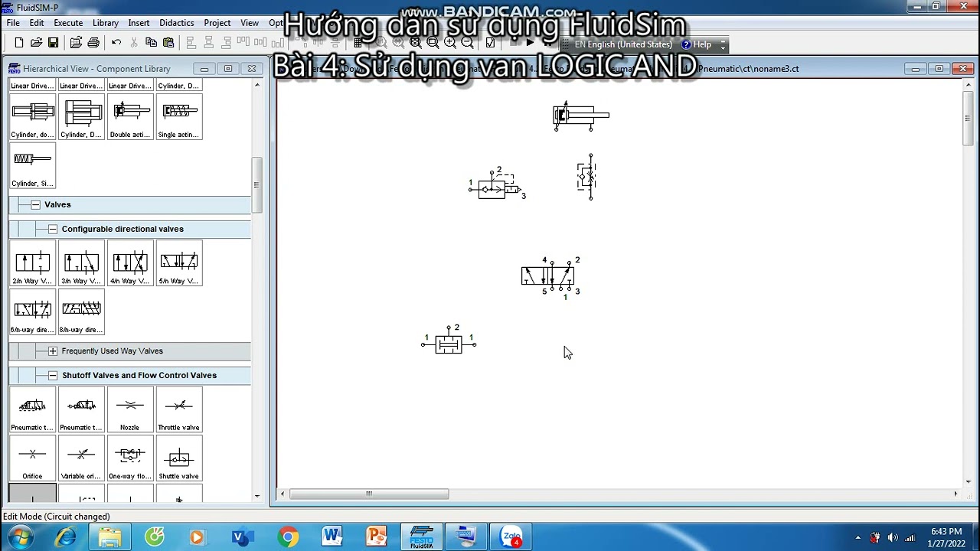
Task: Collapse Shutoff Valves and Flow Control Valves
Action: pos(52,375)
